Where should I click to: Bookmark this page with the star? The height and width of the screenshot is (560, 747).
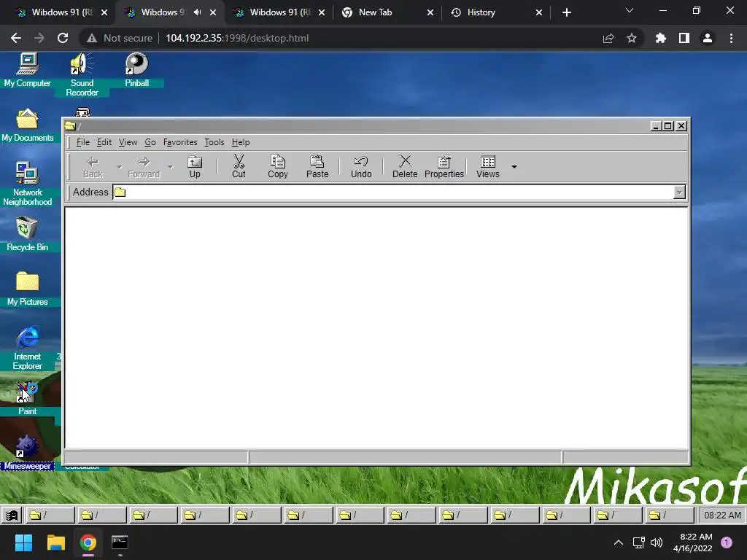point(631,38)
